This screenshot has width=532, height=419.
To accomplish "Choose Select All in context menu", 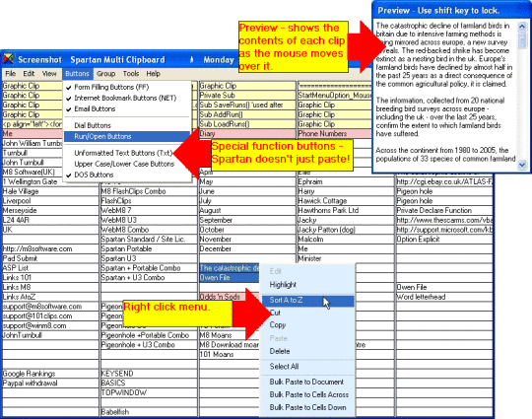I will click(307, 367).
